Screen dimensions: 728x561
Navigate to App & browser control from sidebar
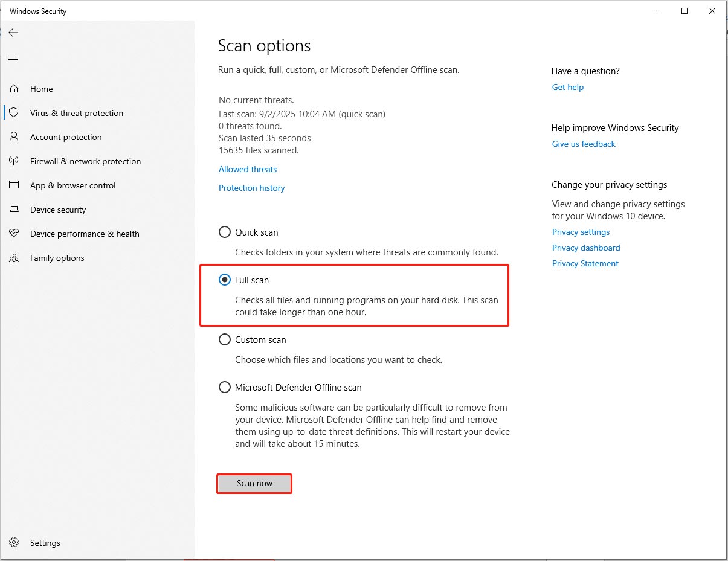pos(72,185)
